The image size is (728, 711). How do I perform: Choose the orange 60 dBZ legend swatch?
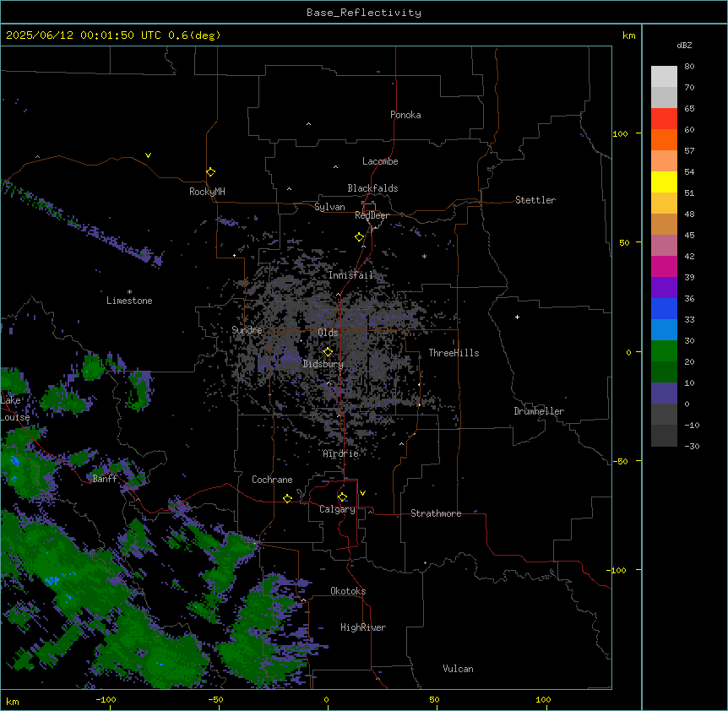pos(664,139)
